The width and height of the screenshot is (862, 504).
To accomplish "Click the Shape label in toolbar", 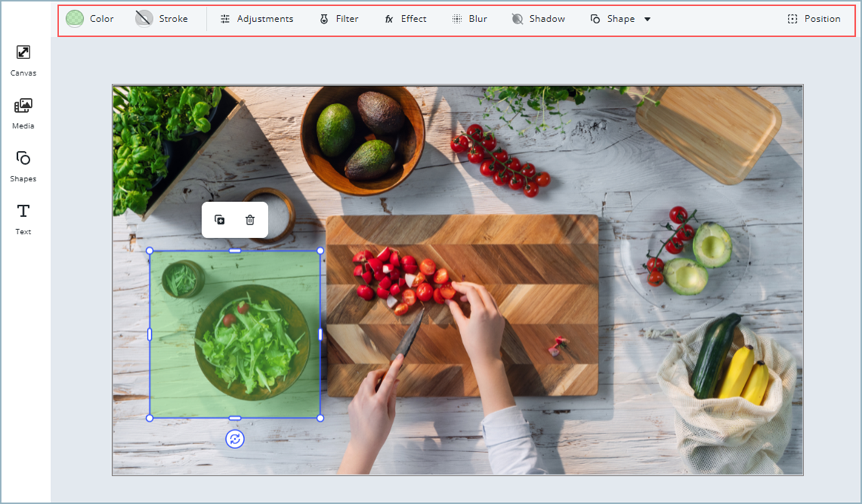I will point(620,19).
